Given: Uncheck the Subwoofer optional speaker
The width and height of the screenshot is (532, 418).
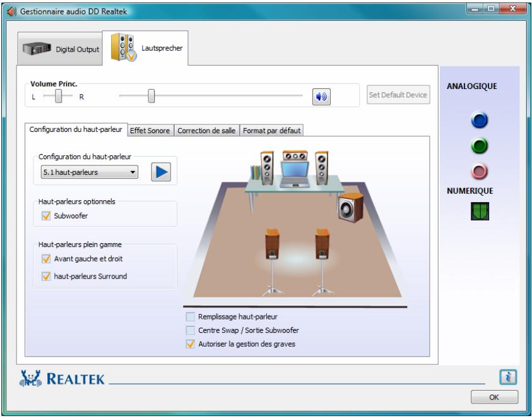Looking at the screenshot, I should pos(46,215).
